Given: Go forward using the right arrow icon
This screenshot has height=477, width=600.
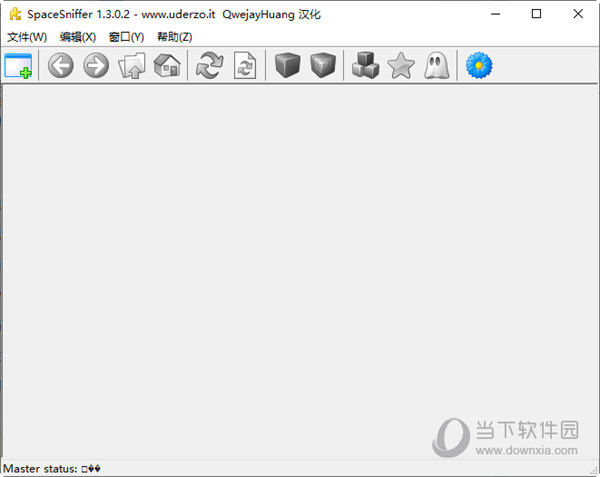Looking at the screenshot, I should click(x=96, y=67).
